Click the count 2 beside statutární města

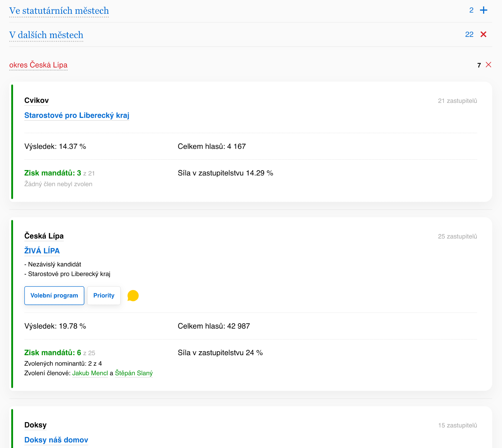(471, 10)
